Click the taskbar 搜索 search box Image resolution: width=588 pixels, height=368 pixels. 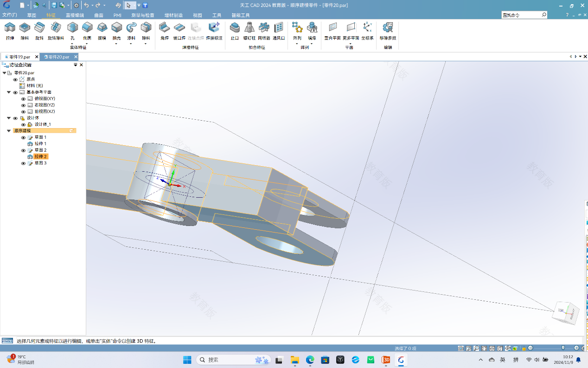[234, 360]
